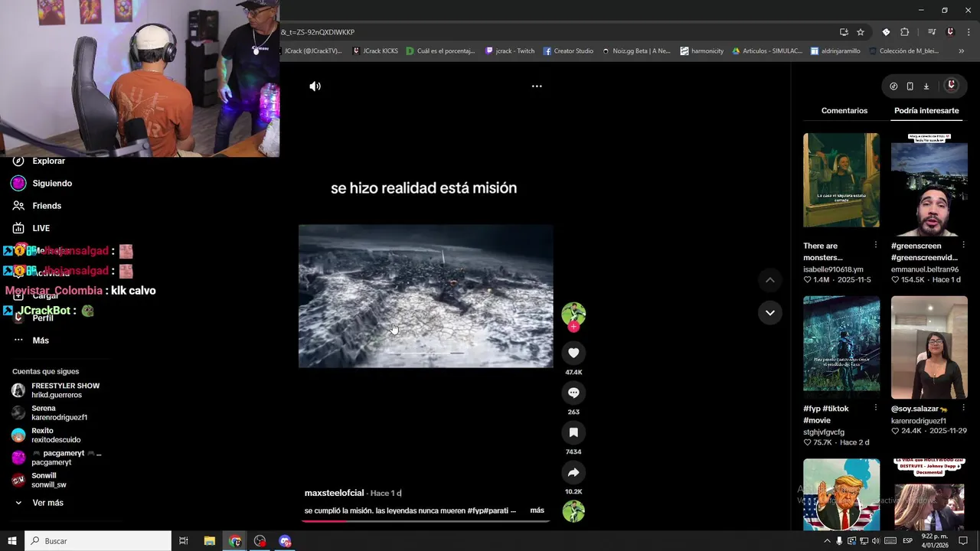Expand the caption with 'más'
This screenshot has width=980, height=551.
point(537,510)
